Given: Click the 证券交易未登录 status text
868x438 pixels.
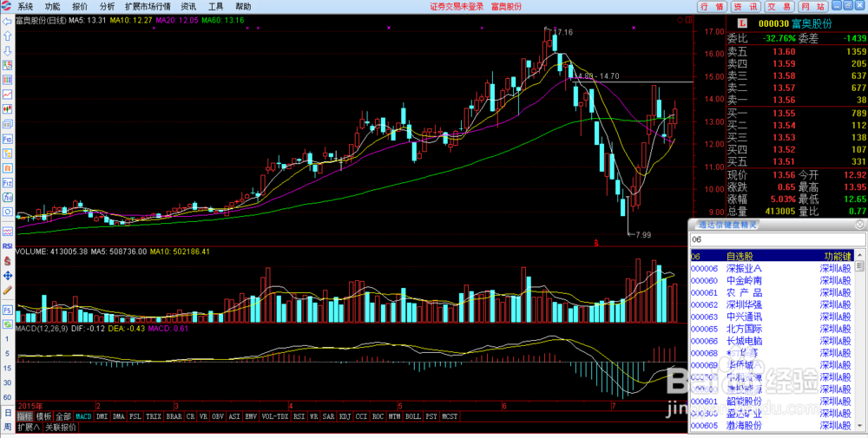Looking at the screenshot, I should [x=457, y=7].
